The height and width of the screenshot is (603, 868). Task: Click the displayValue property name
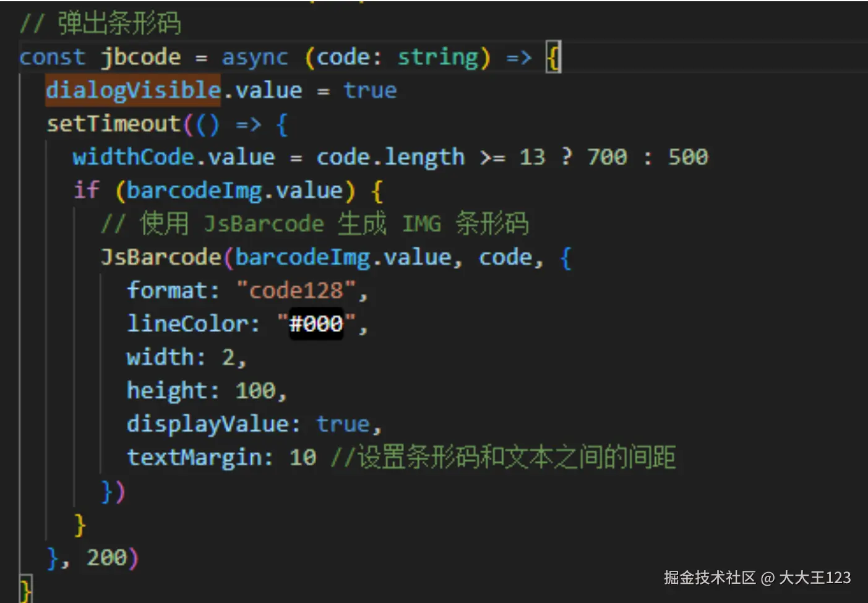click(x=208, y=424)
